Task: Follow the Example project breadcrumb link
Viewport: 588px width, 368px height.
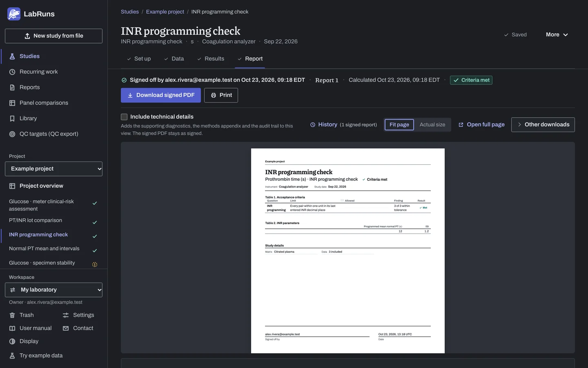Action: pos(165,12)
